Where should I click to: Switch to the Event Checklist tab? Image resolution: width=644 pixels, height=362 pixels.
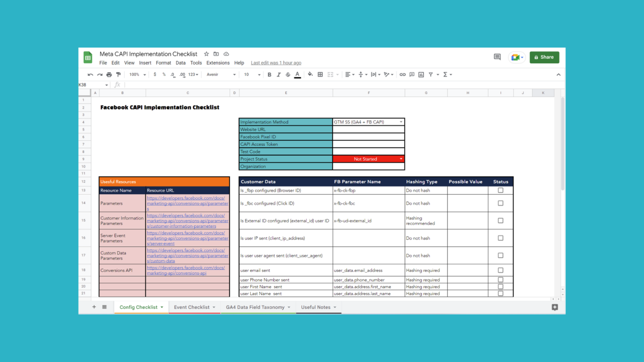(x=191, y=307)
